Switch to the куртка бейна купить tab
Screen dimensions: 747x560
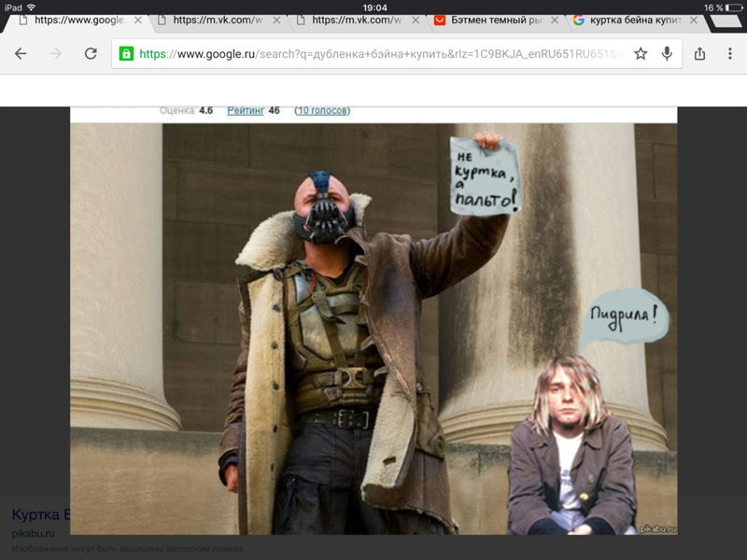[635, 20]
